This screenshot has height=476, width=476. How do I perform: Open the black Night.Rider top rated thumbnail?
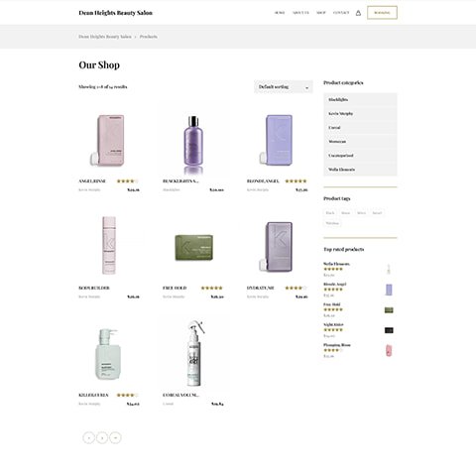click(389, 330)
